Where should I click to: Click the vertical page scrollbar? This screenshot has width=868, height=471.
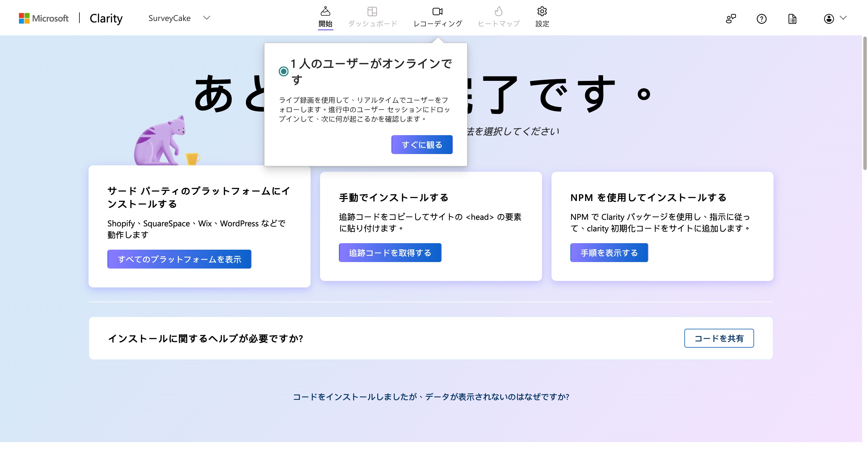pos(865,103)
